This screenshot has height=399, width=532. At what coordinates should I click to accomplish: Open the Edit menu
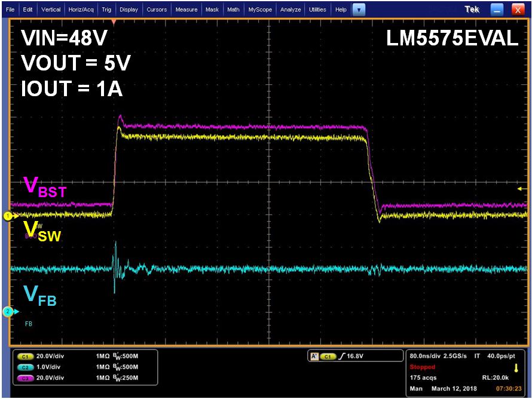[27, 10]
